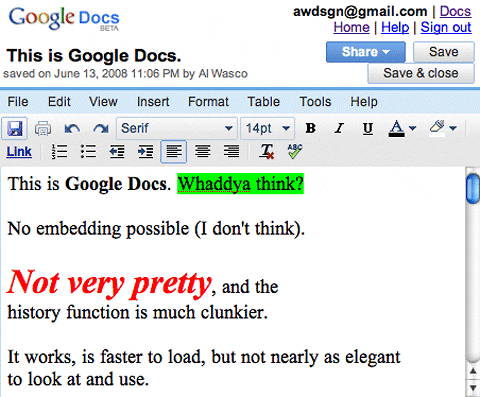Image resolution: width=480 pixels, height=397 pixels.
Task: Click the highlighted 'Whaddya think?' text
Action: [x=240, y=184]
